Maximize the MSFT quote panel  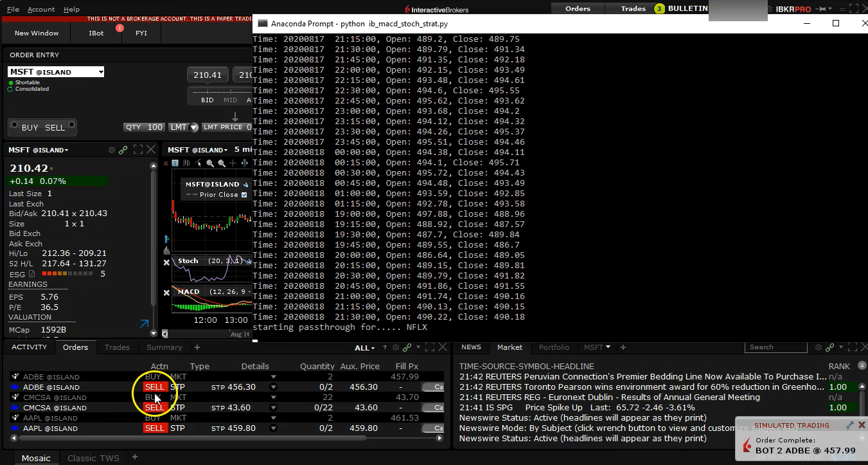pyautogui.click(x=137, y=150)
